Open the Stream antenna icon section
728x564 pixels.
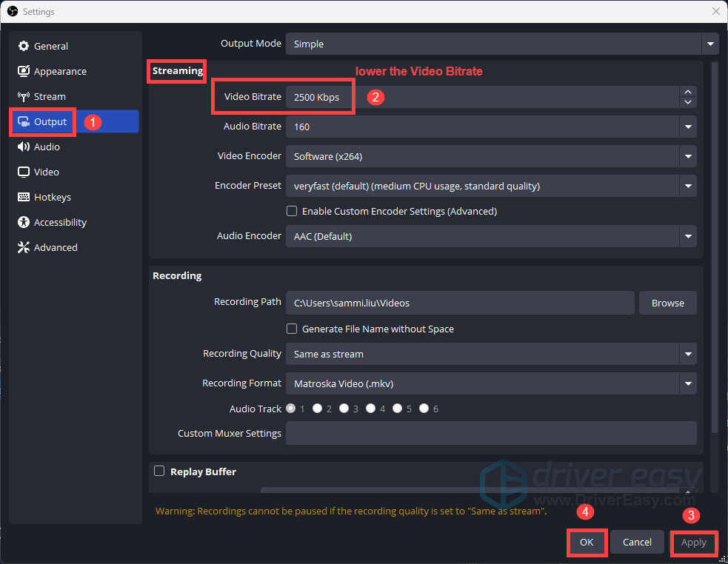point(23,96)
